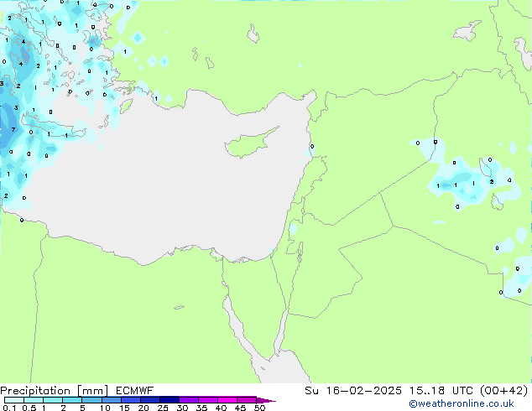Pick the 25–30 mm darkest navy swatch
Screen dimensions: 532x411
tap(170, 400)
